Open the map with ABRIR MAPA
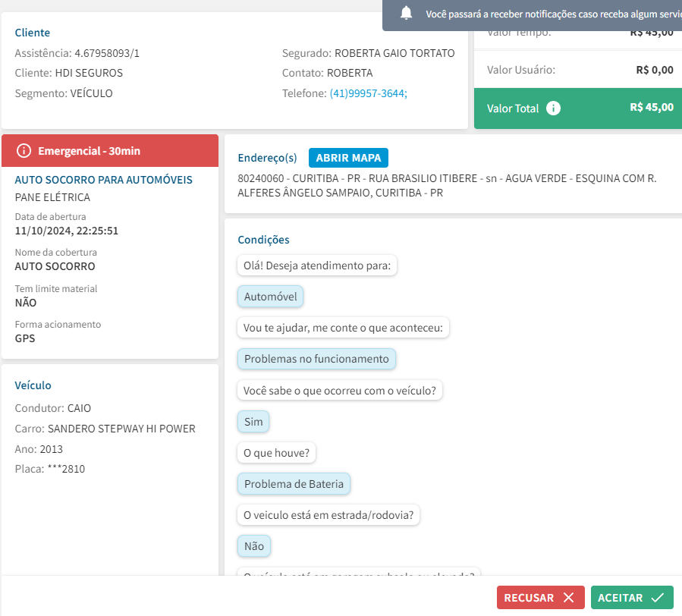The height and width of the screenshot is (616, 682). click(x=348, y=158)
